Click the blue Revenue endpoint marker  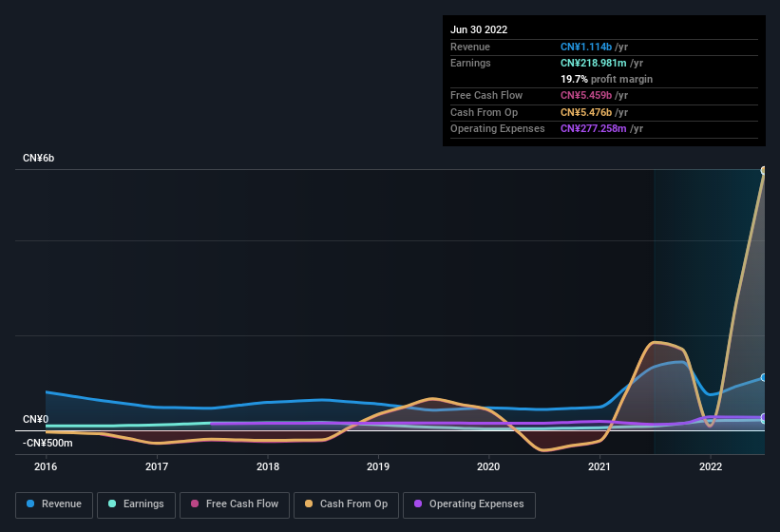(763, 378)
